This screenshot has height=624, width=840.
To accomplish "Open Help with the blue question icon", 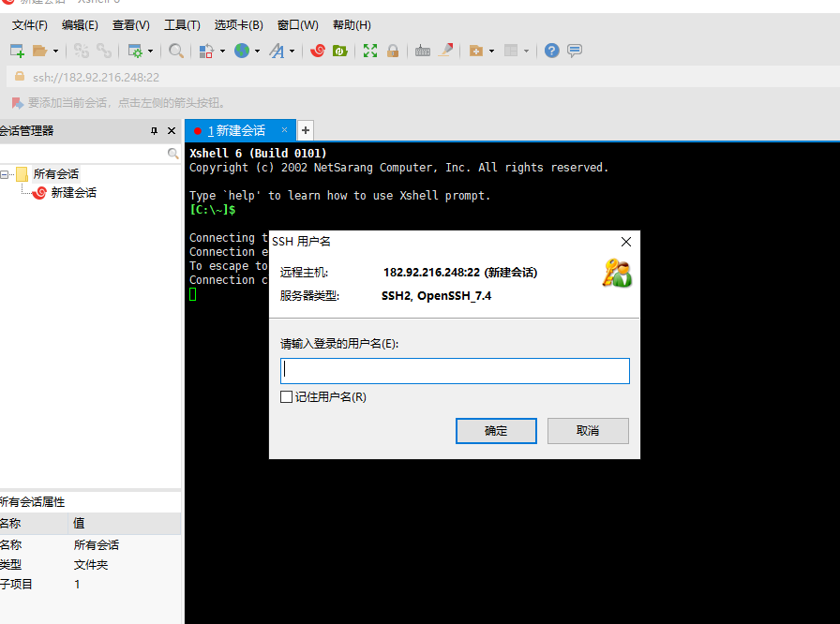I will pyautogui.click(x=552, y=51).
